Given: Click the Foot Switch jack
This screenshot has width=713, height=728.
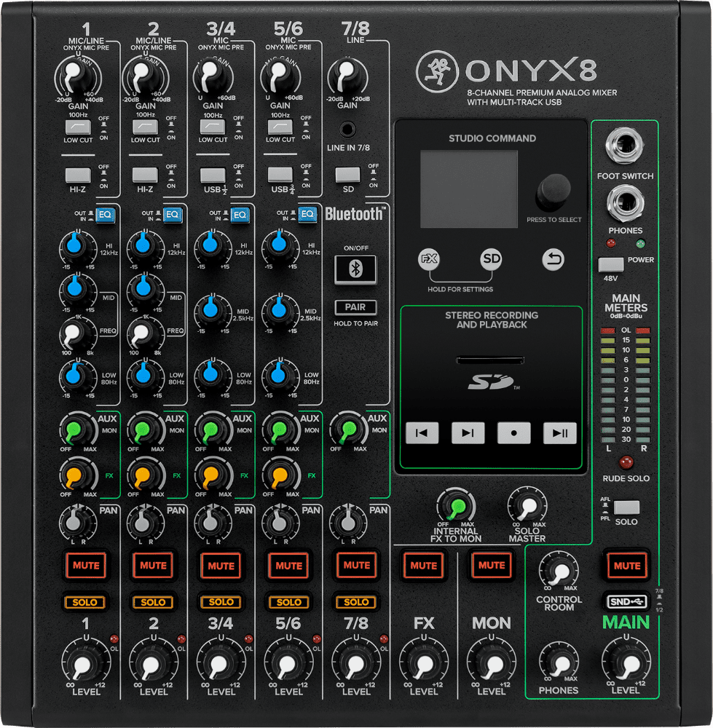Looking at the screenshot, I should point(625,146).
